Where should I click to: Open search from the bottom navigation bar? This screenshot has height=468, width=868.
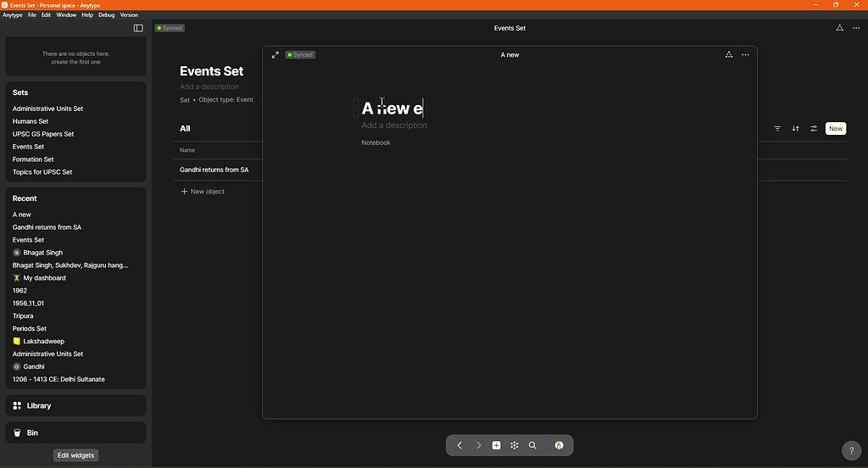[532, 445]
